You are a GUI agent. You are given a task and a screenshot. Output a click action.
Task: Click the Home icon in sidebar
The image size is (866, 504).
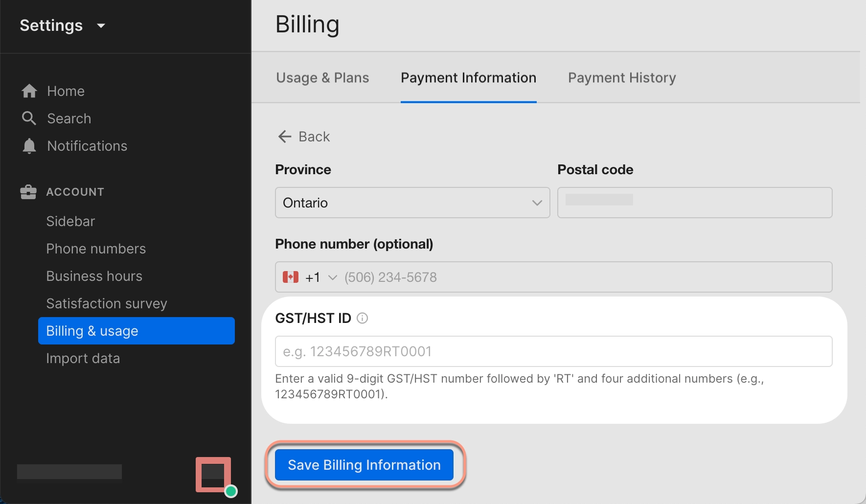(29, 91)
